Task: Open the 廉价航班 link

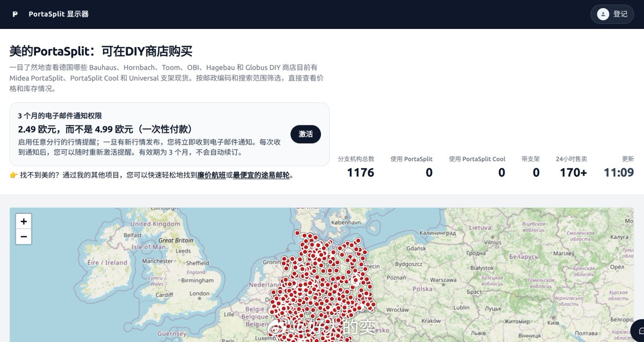Action: [211, 175]
